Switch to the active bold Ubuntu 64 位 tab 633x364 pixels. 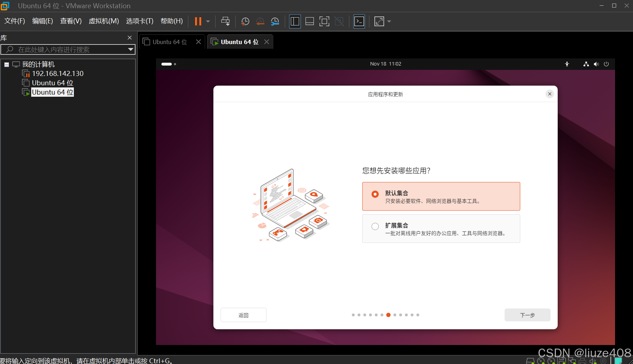(240, 42)
